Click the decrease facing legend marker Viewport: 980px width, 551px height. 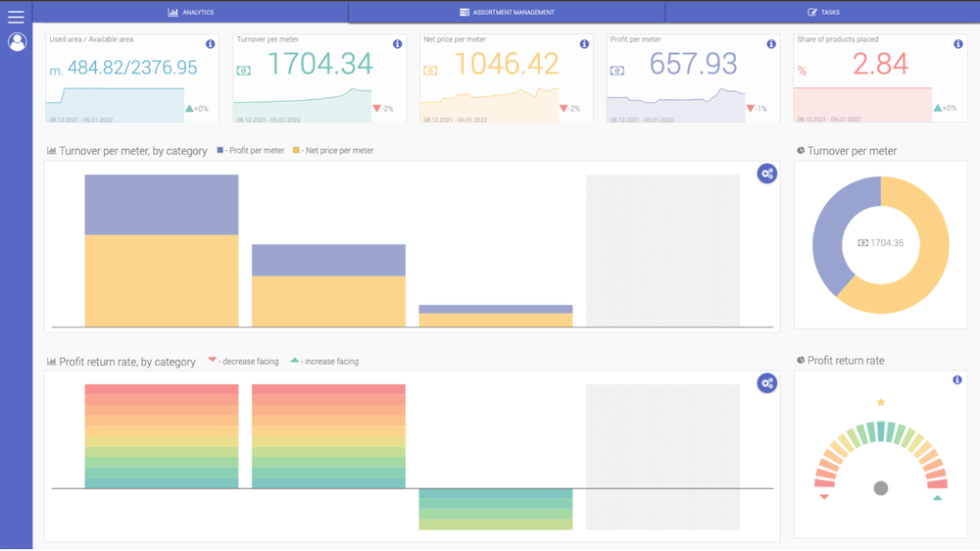[x=212, y=360]
